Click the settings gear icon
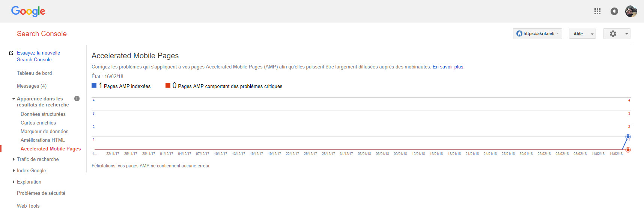Viewport: 644px width, 211px height. [x=613, y=33]
